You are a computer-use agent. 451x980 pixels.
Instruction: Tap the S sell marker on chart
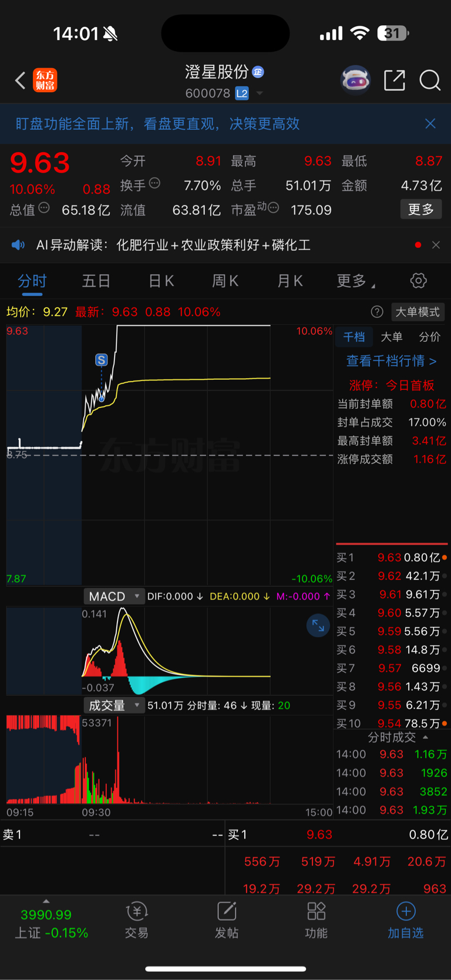[x=102, y=360]
